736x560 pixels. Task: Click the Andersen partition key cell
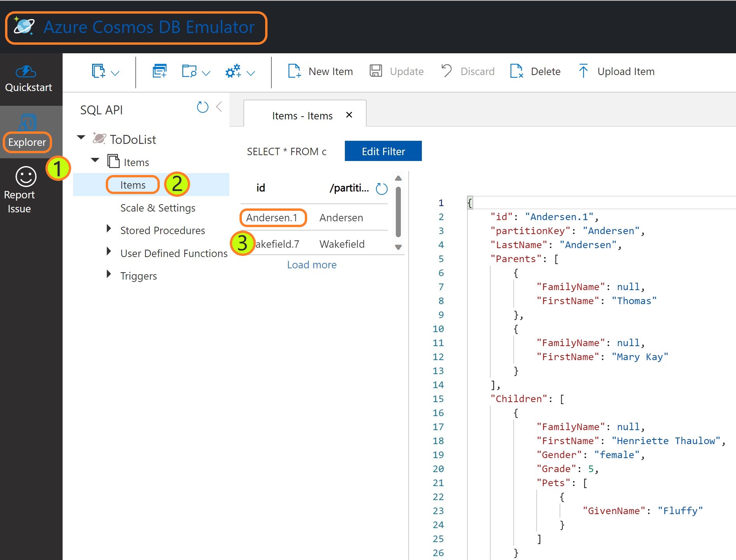pos(341,217)
